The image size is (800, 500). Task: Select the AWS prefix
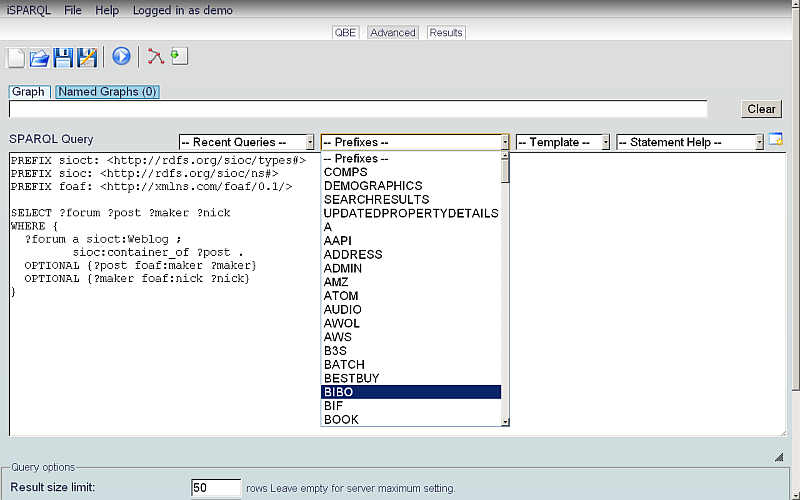click(411, 337)
